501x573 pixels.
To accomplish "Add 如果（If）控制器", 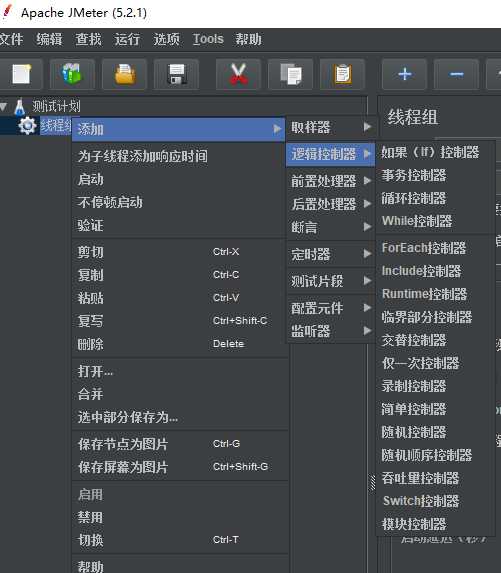I will [x=435, y=152].
